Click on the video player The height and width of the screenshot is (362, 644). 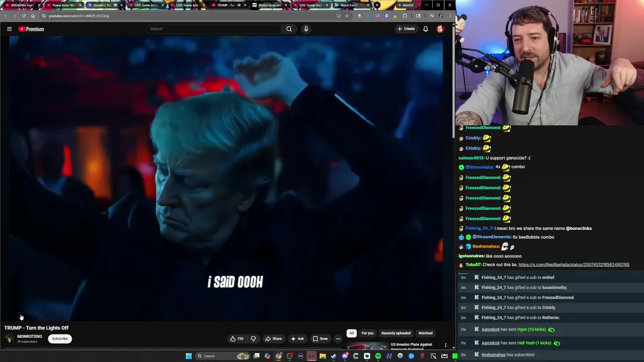tap(226, 178)
